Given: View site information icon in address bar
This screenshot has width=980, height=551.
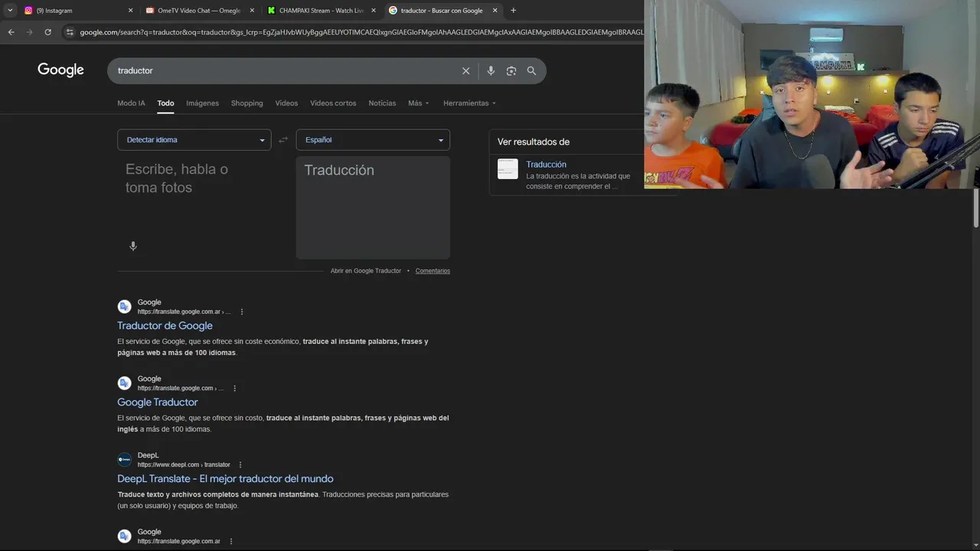Looking at the screenshot, I should click(x=70, y=32).
